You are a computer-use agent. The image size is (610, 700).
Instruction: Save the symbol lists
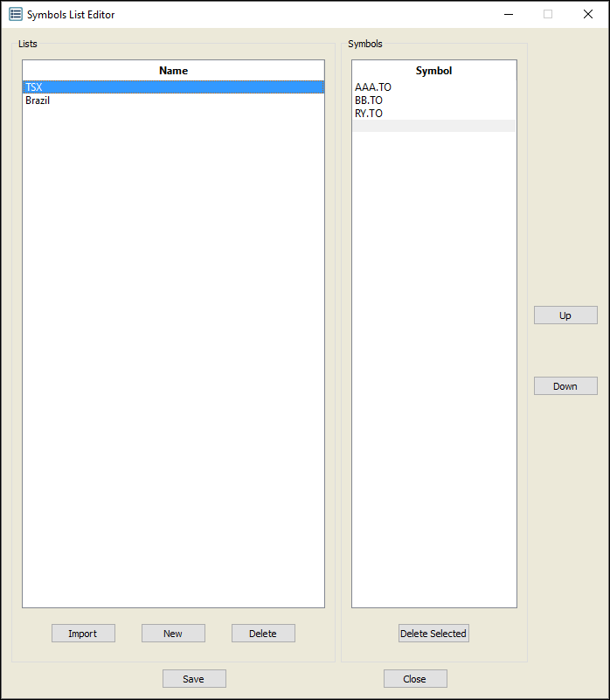click(194, 679)
